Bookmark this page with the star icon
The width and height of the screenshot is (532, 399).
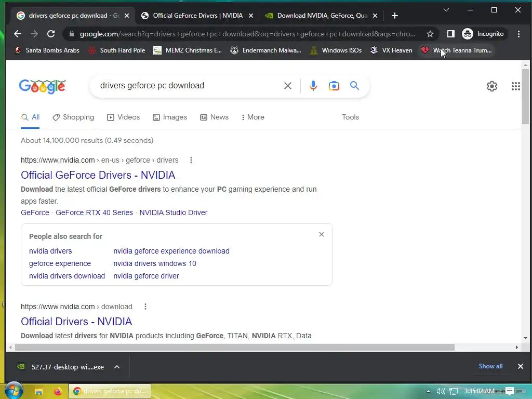pyautogui.click(x=430, y=34)
